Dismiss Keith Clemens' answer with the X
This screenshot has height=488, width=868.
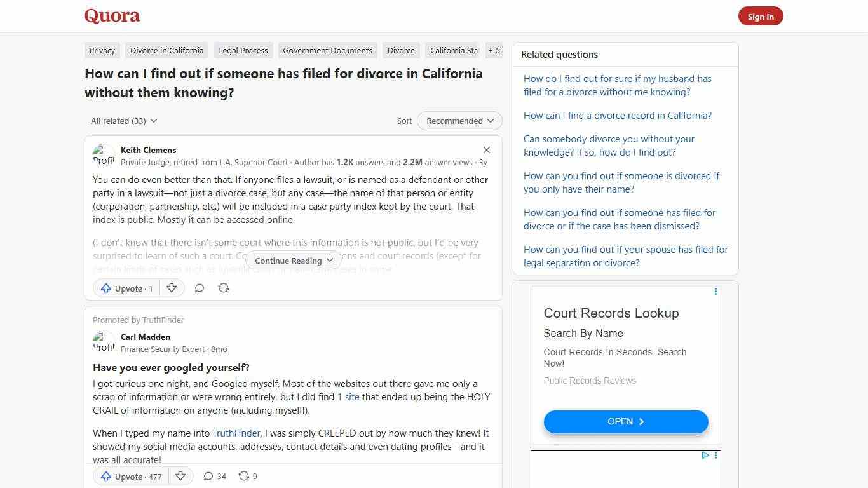[x=487, y=150]
